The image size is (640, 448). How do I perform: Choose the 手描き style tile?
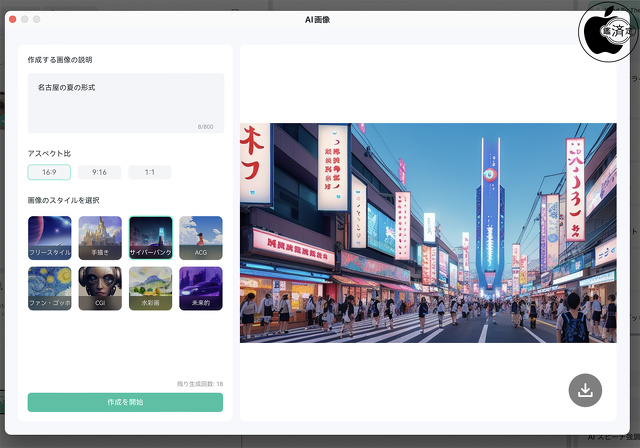pyautogui.click(x=100, y=237)
